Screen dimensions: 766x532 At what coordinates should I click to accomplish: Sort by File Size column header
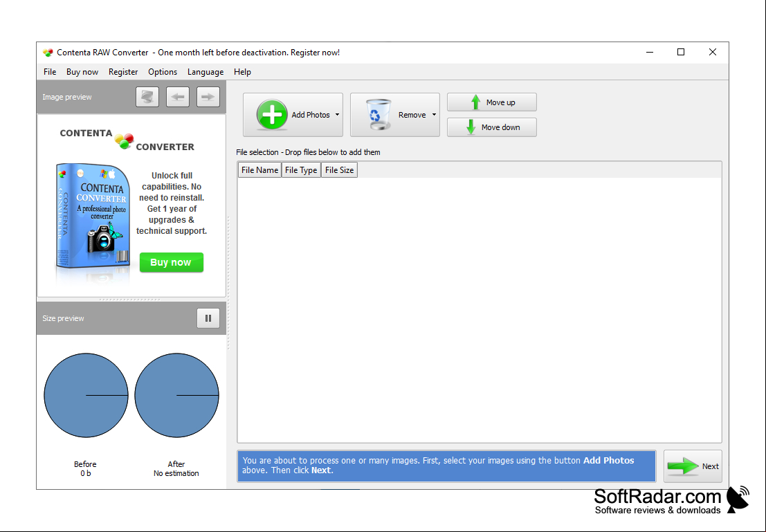pos(340,170)
